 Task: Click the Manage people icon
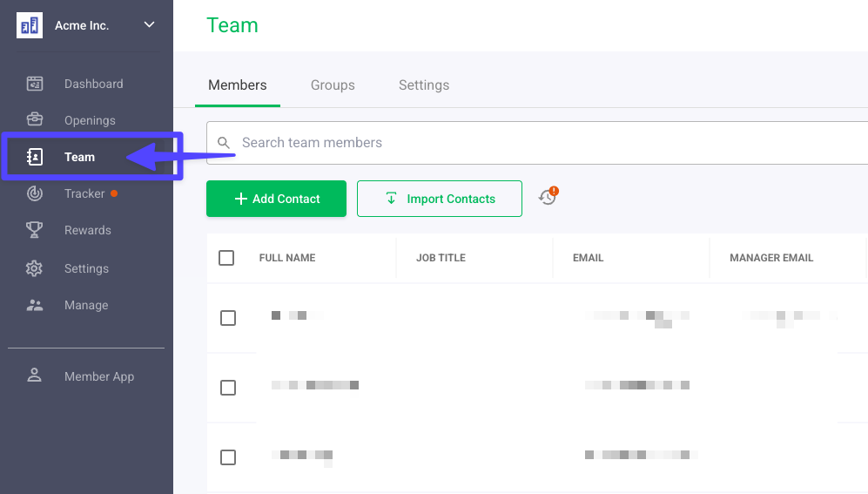click(35, 305)
